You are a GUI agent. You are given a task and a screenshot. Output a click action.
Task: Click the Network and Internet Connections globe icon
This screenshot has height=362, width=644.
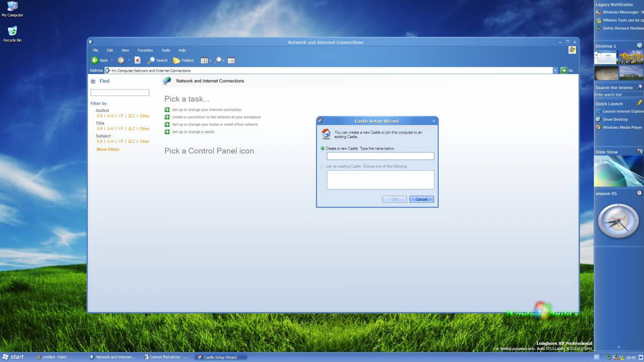click(x=167, y=81)
